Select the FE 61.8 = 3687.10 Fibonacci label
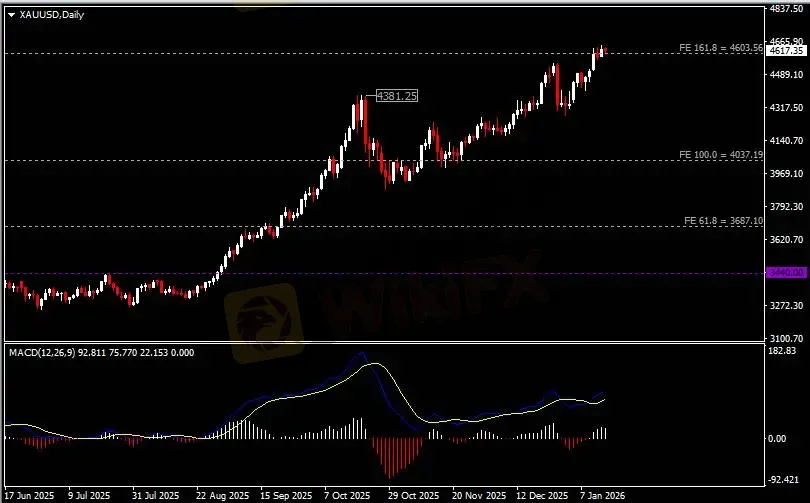Screen dimensions: 810x503 point(722,220)
